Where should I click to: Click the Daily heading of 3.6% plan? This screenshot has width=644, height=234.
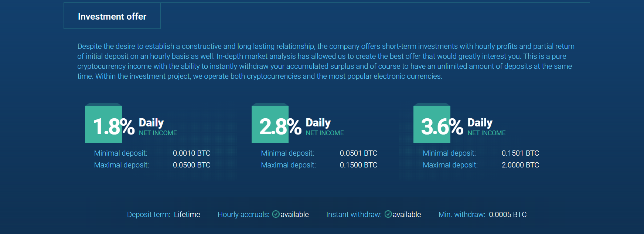[x=480, y=122]
